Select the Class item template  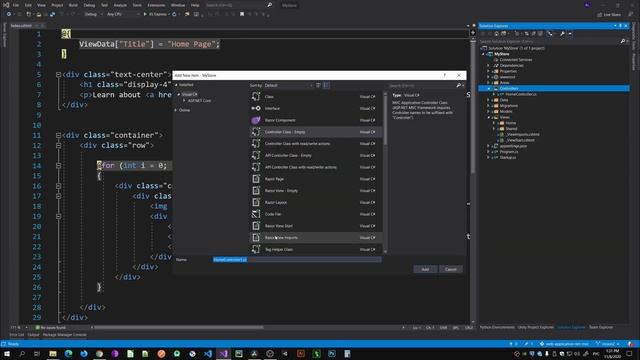316,97
